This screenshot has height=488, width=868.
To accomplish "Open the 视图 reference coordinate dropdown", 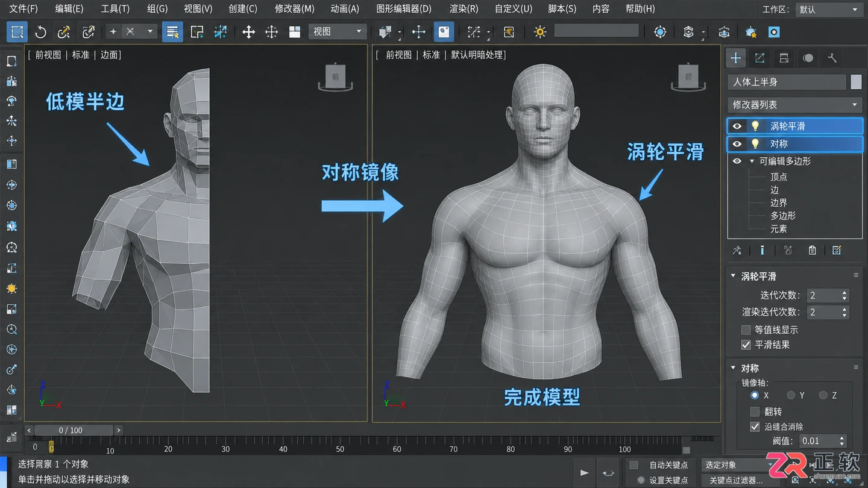I will pyautogui.click(x=337, y=31).
